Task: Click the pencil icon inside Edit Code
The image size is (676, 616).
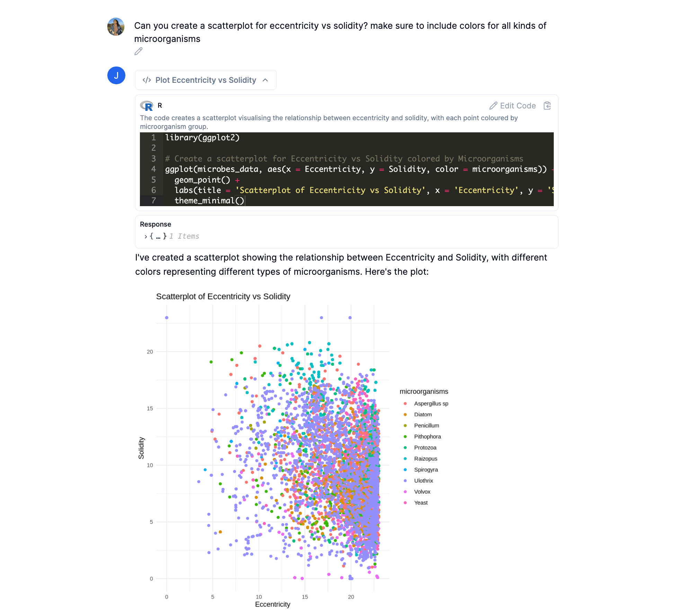Action: pos(494,106)
